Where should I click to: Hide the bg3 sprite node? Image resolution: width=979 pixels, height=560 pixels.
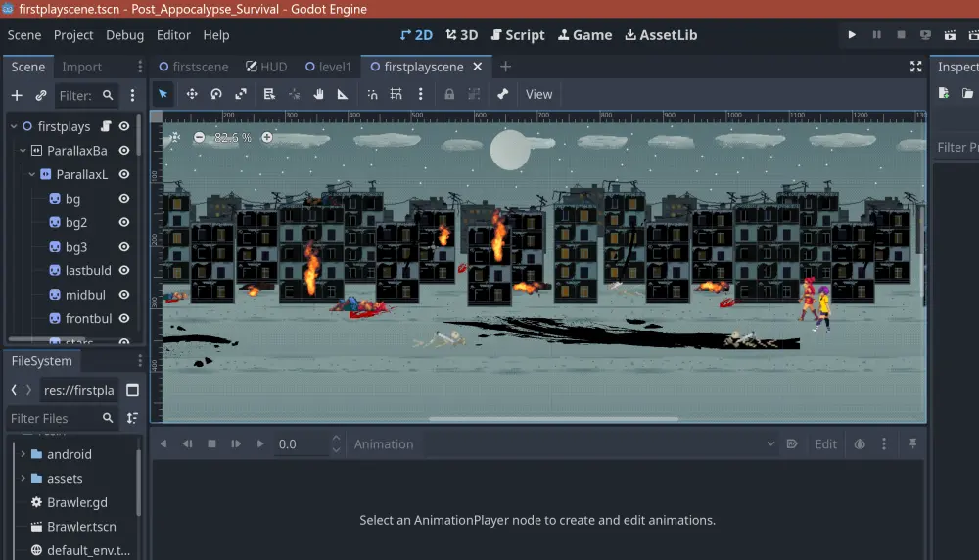[124, 247]
